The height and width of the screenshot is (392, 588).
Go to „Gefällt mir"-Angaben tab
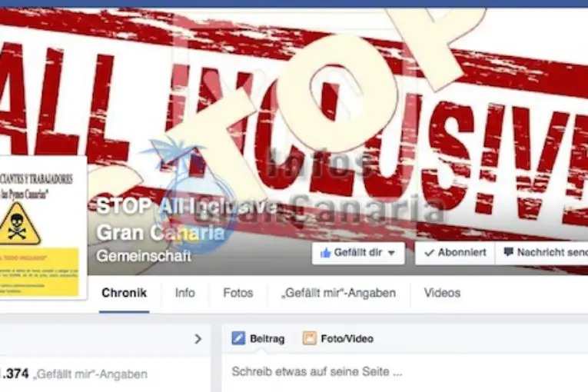[x=339, y=293]
